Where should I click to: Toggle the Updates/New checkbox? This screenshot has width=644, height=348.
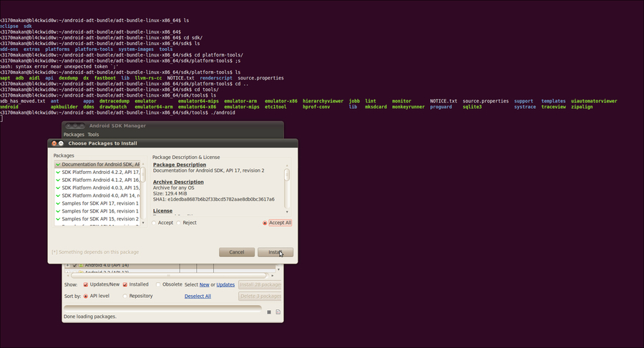pyautogui.click(x=86, y=284)
